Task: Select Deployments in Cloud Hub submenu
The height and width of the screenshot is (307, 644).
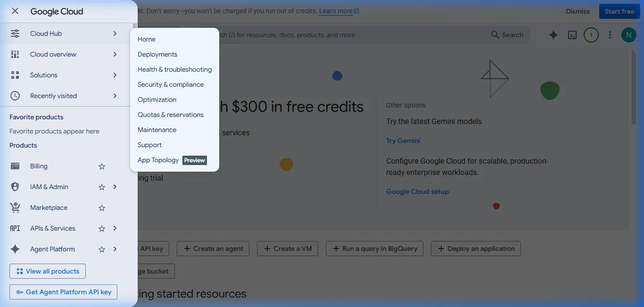Action: pyautogui.click(x=174, y=54)
